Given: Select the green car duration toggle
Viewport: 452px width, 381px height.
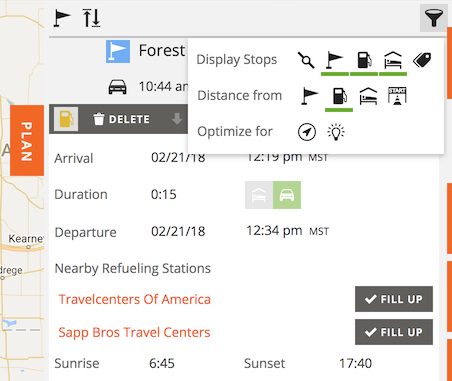Looking at the screenshot, I should (x=287, y=195).
